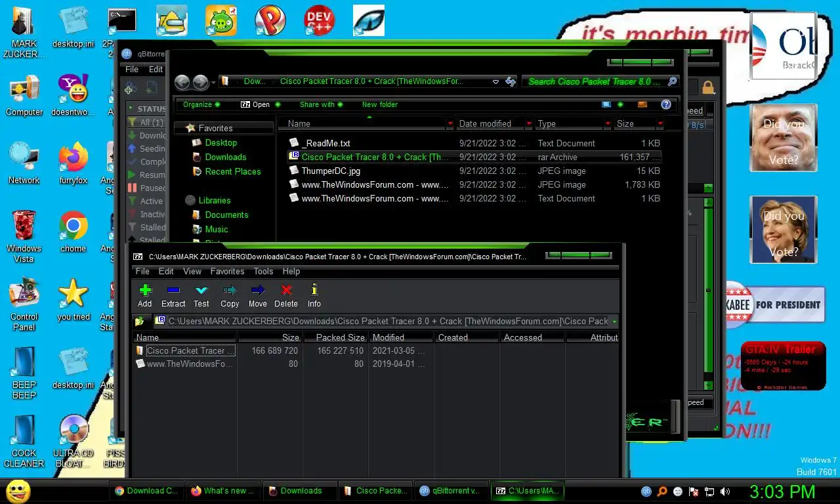The width and height of the screenshot is (840, 504).
Task: Open Desktop under Favorites in Explorer
Action: 220,142
